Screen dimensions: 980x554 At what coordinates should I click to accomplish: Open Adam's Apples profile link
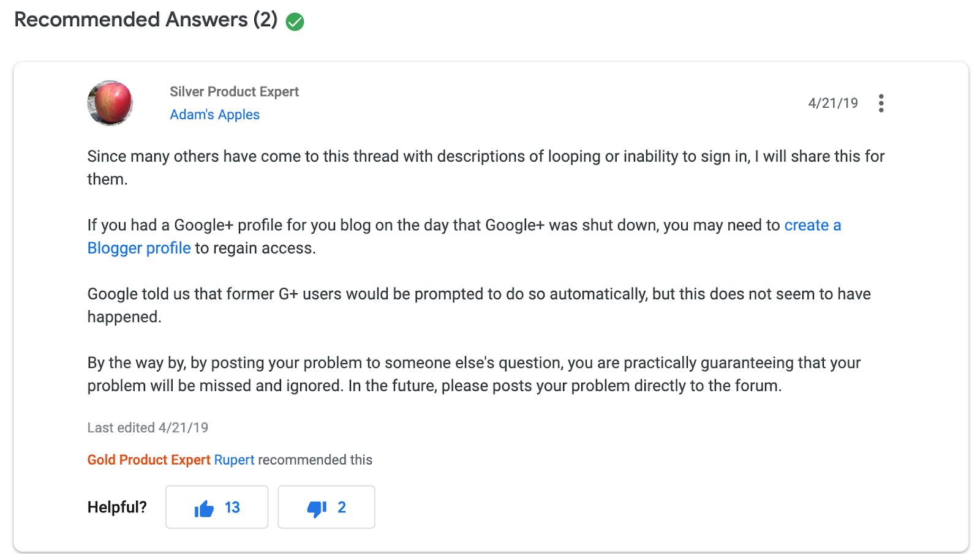tap(214, 114)
